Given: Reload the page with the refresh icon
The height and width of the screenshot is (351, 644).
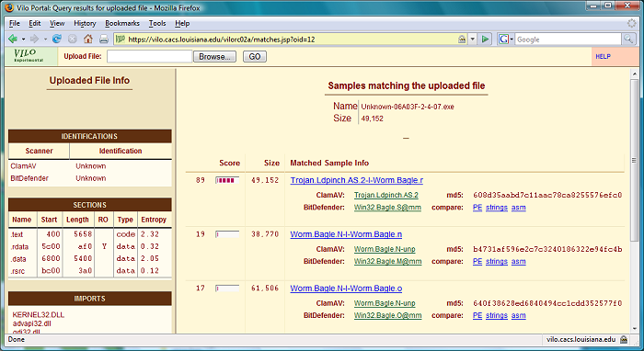Looking at the screenshot, I should (x=57, y=39).
